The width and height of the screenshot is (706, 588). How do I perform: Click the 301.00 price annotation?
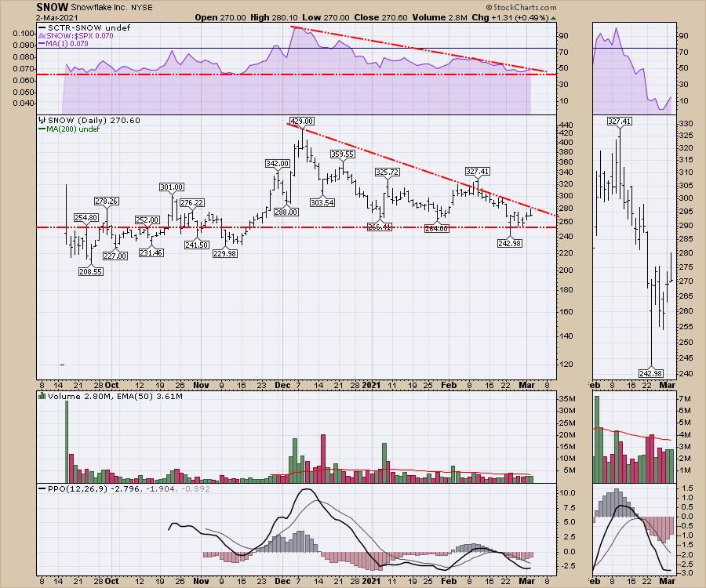tap(171, 187)
